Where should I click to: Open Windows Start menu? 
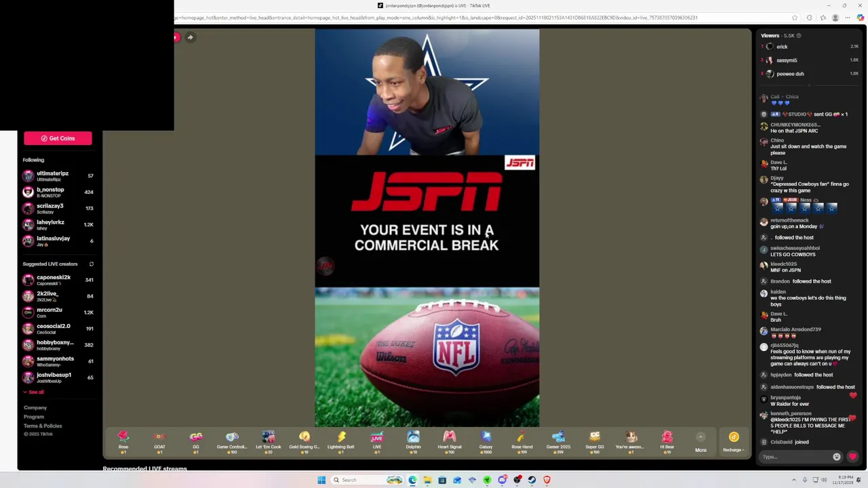pos(321,480)
